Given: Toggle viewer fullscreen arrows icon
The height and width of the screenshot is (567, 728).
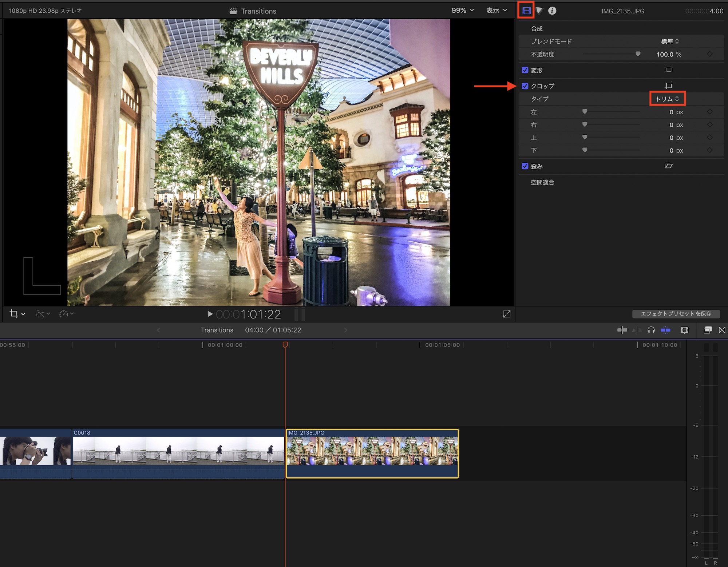Looking at the screenshot, I should [x=507, y=314].
